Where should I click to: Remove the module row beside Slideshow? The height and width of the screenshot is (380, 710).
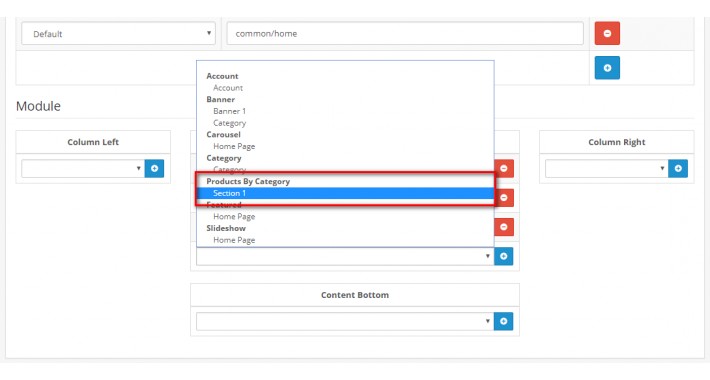[504, 227]
